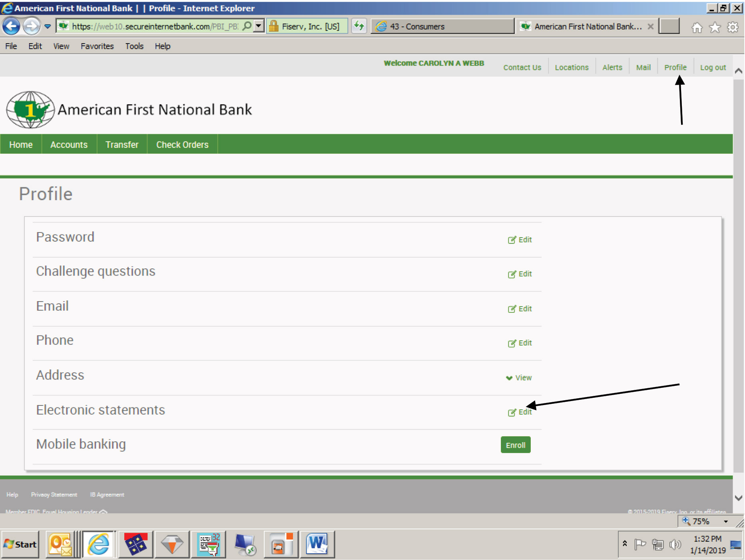Open the File menu
Image resolution: width=745 pixels, height=560 pixels.
point(11,46)
